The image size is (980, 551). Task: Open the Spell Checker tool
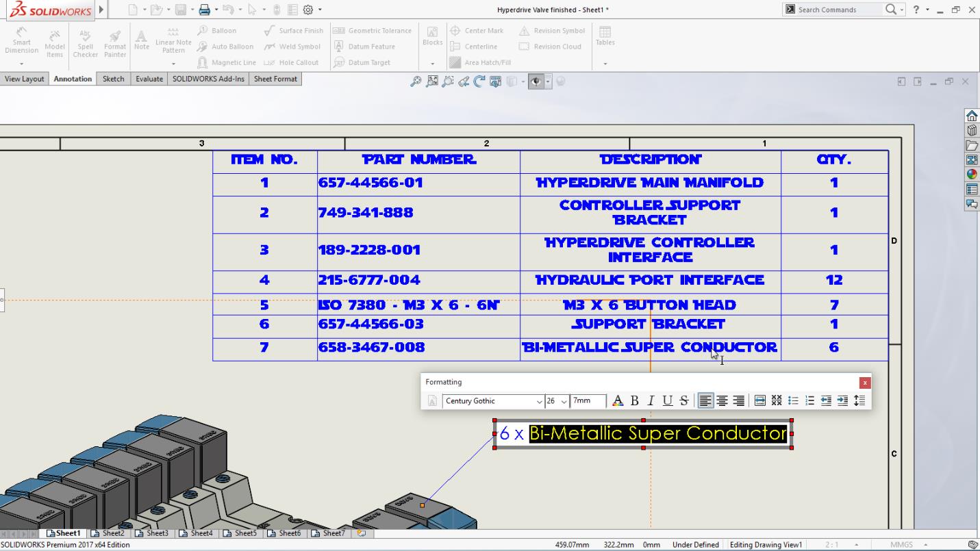tap(85, 42)
